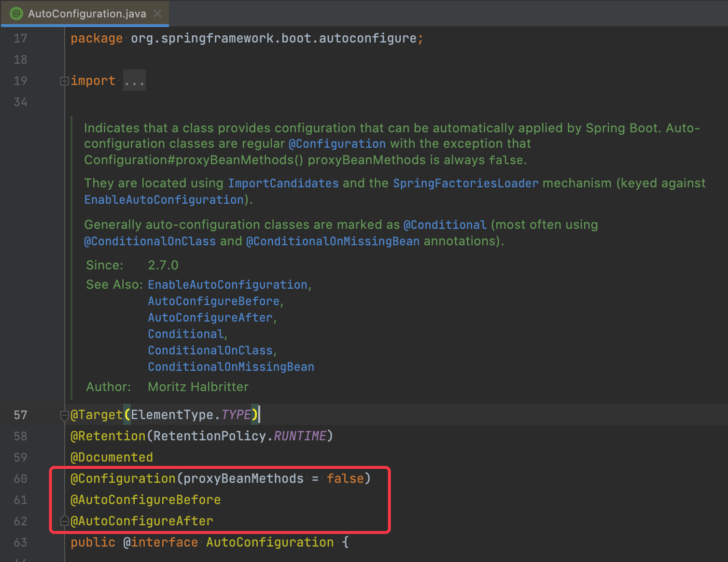The height and width of the screenshot is (562, 728).
Task: Click AutoConfiguration type name on line 63
Action: [x=270, y=542]
